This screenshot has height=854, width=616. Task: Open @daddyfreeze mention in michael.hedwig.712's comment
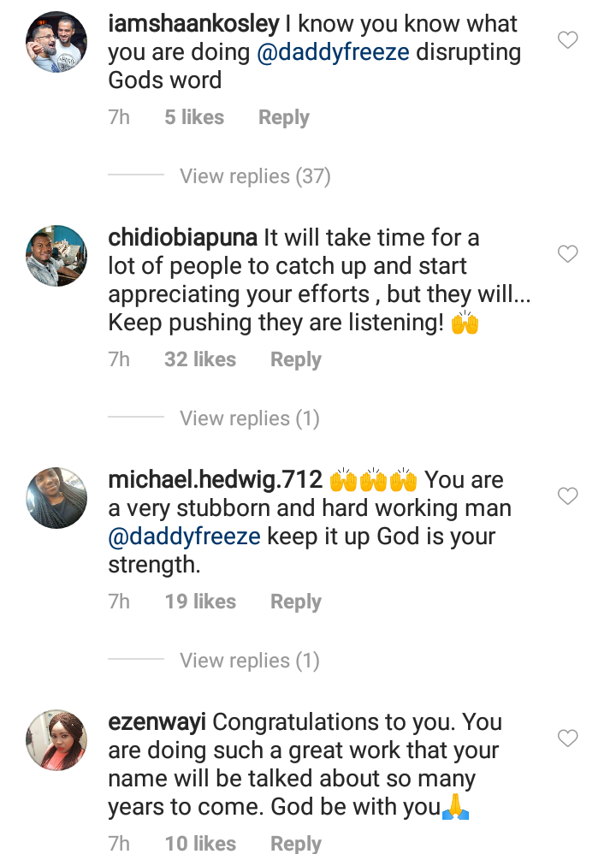[184, 537]
